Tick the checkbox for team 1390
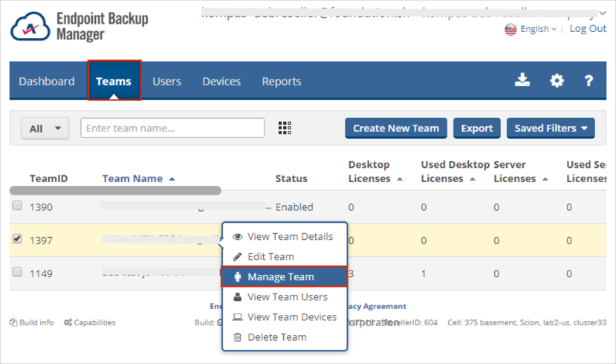616x364 pixels. tap(17, 206)
